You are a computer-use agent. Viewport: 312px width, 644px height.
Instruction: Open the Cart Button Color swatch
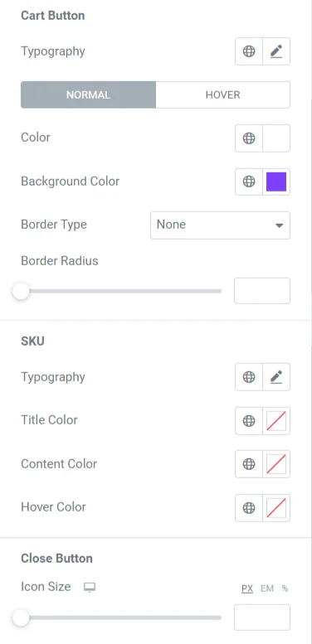point(276,138)
